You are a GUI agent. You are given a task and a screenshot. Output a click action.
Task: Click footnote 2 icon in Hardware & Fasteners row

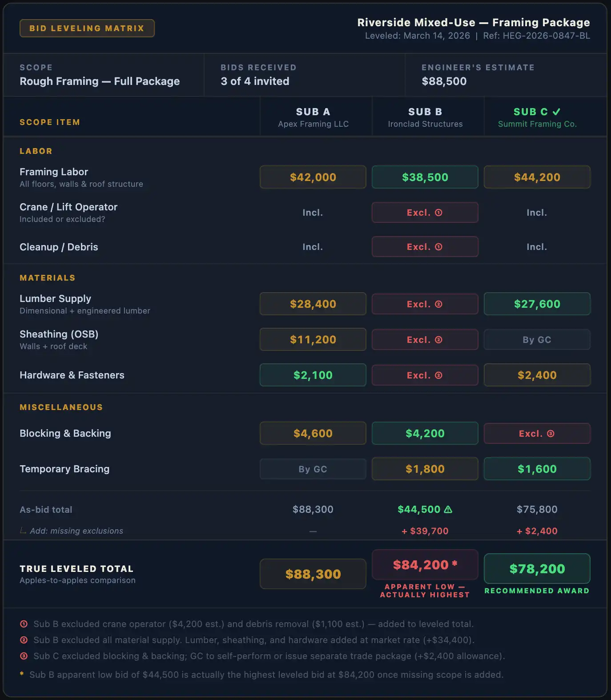(438, 375)
